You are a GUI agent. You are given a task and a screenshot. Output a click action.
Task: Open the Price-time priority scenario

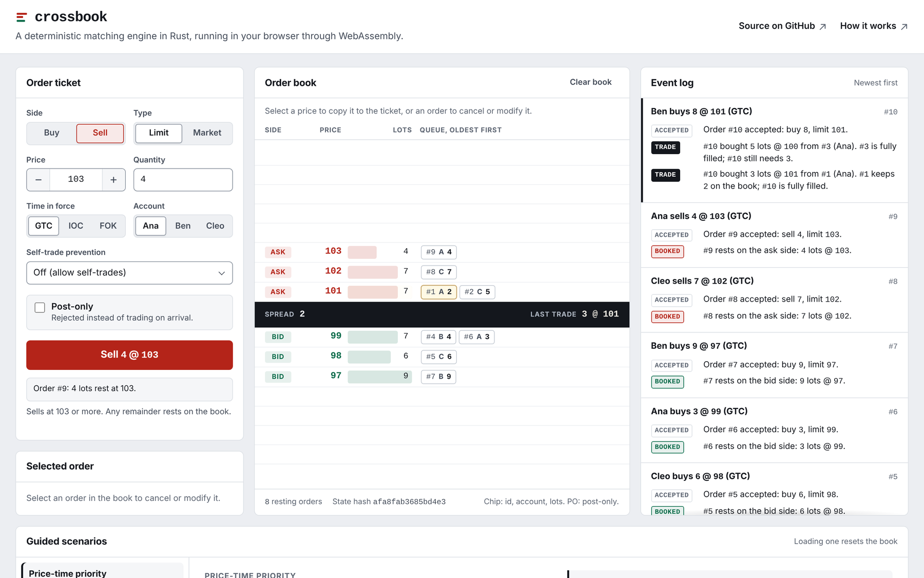click(103, 571)
